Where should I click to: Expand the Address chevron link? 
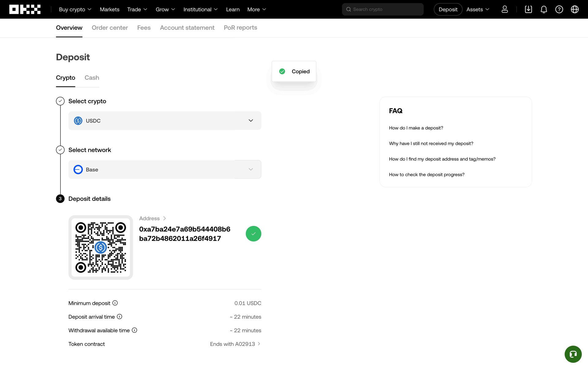pyautogui.click(x=153, y=218)
